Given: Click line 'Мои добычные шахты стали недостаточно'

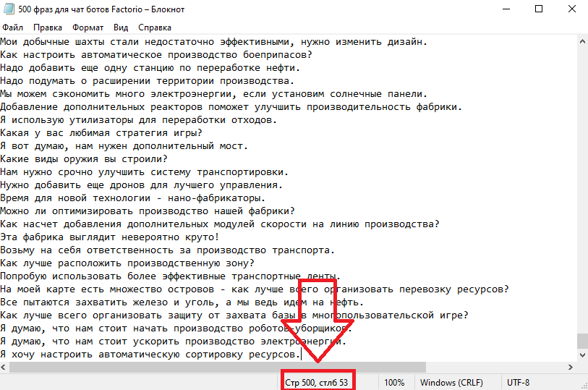Looking at the screenshot, I should click(214, 42).
